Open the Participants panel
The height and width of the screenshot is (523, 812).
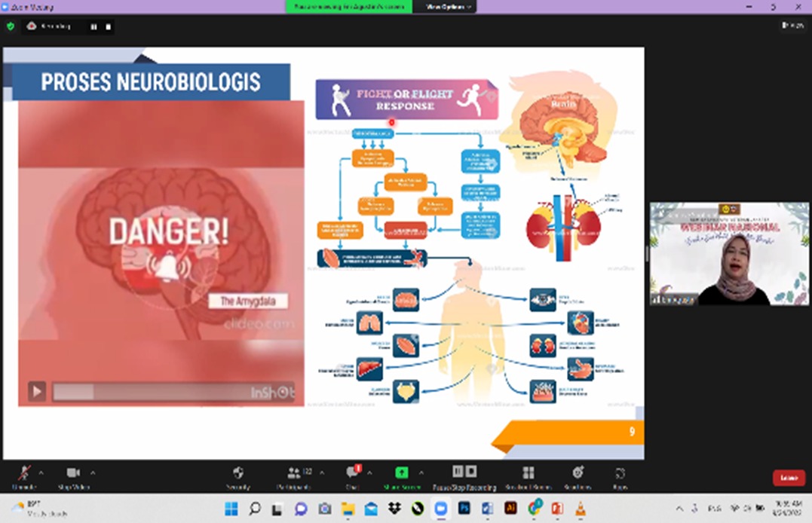[295, 476]
